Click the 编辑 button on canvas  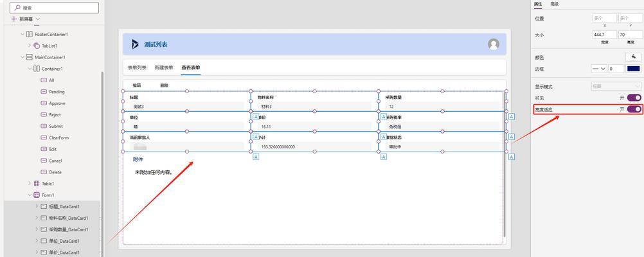(137, 85)
